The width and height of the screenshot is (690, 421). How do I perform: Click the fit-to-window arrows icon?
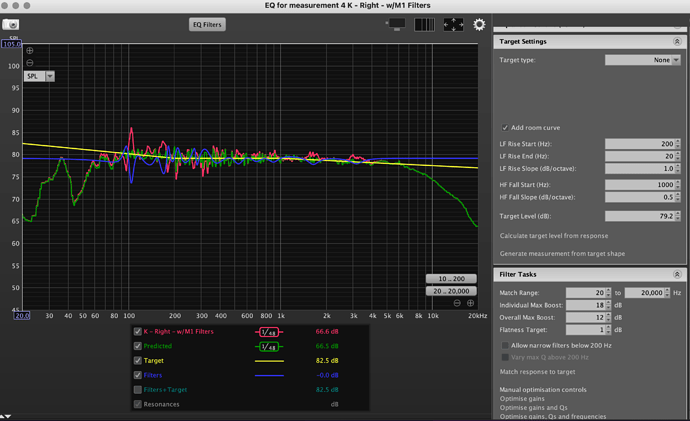[453, 25]
